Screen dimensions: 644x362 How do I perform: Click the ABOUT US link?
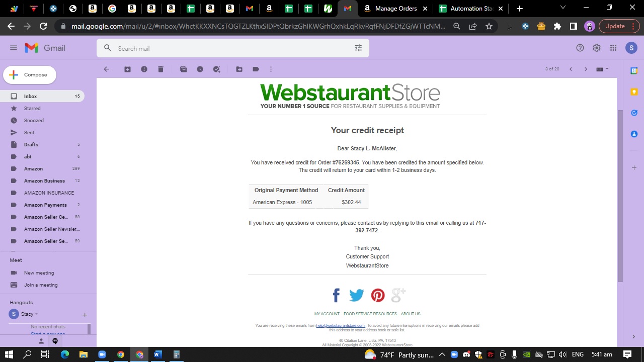411,314
